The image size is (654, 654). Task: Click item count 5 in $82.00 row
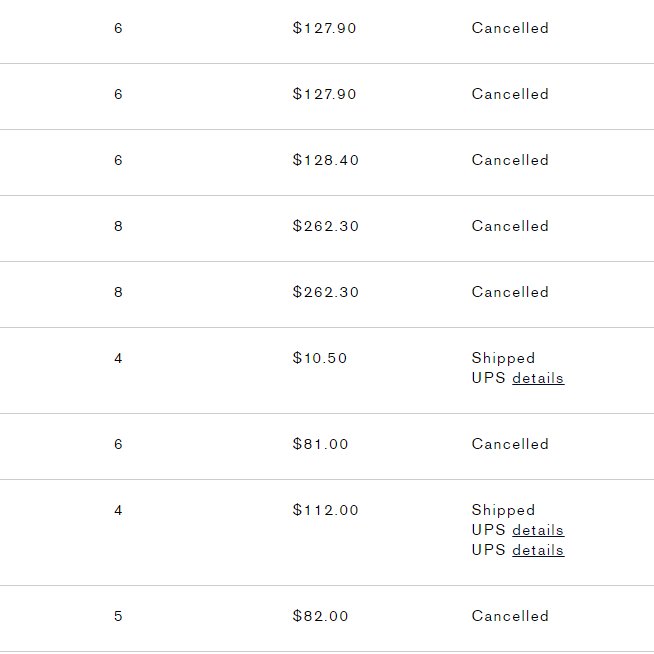(x=118, y=616)
